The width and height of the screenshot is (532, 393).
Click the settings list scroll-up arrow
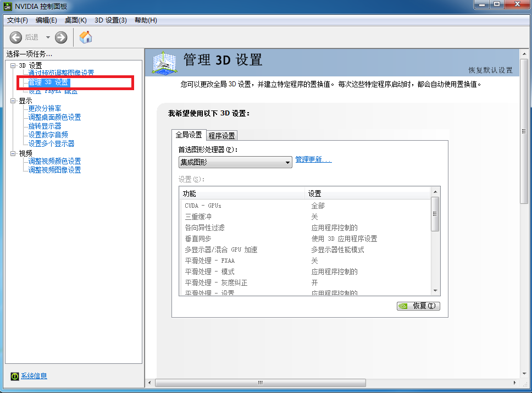point(435,192)
